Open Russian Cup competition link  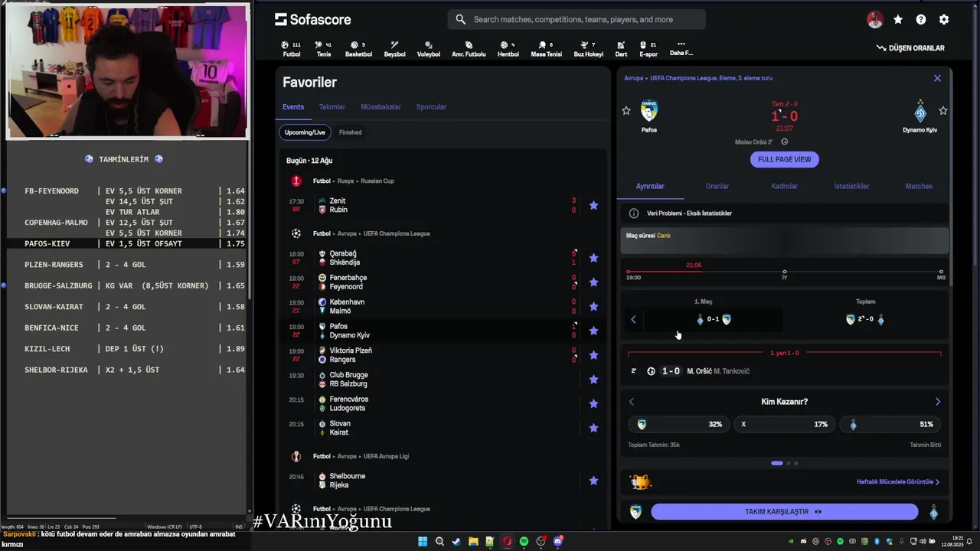click(x=377, y=181)
